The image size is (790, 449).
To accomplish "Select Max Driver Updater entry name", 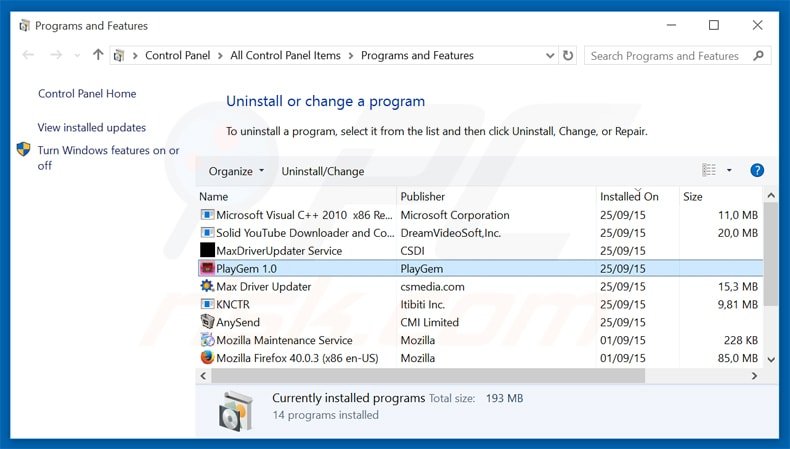I will pyautogui.click(x=264, y=287).
